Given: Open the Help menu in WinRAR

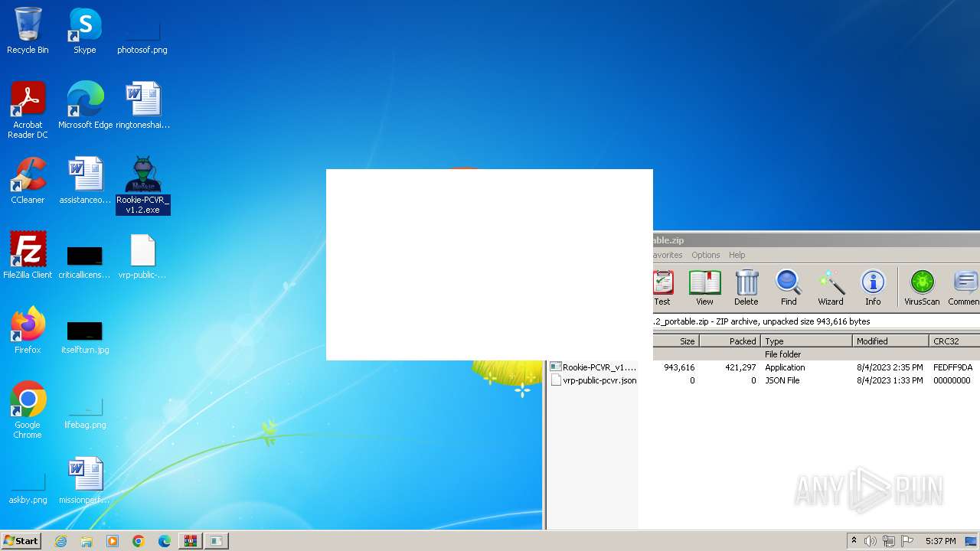Looking at the screenshot, I should pos(737,255).
